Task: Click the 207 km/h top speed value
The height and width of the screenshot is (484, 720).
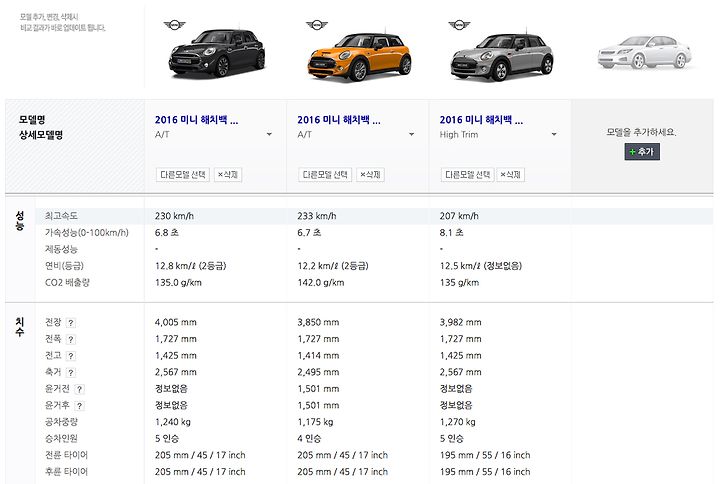Action: click(x=459, y=216)
